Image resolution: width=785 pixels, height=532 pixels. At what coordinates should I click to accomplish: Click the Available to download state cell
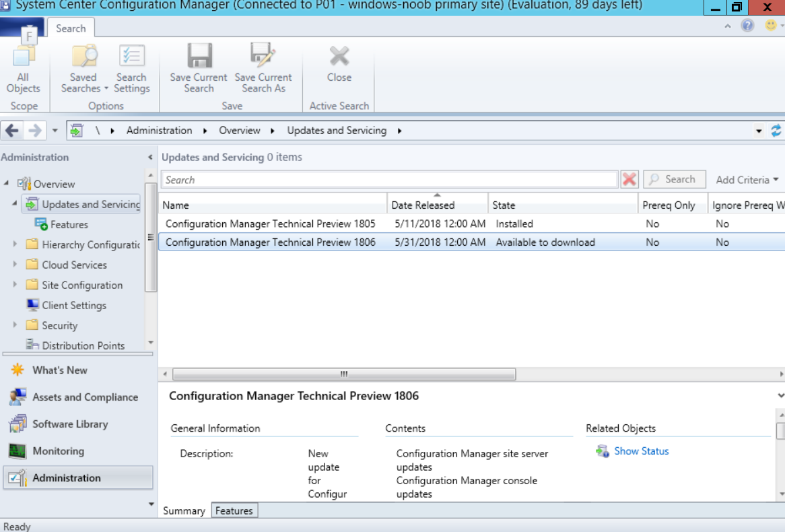(x=545, y=242)
